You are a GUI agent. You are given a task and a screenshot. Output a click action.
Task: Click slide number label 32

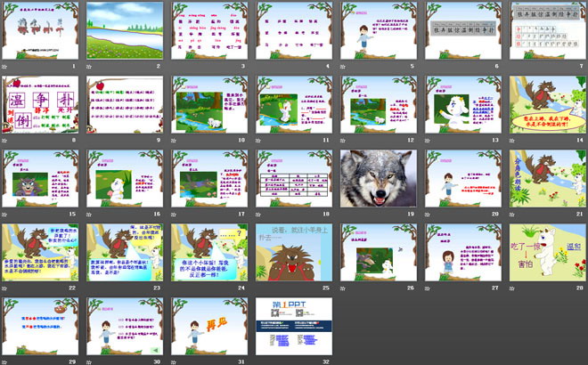click(326, 361)
